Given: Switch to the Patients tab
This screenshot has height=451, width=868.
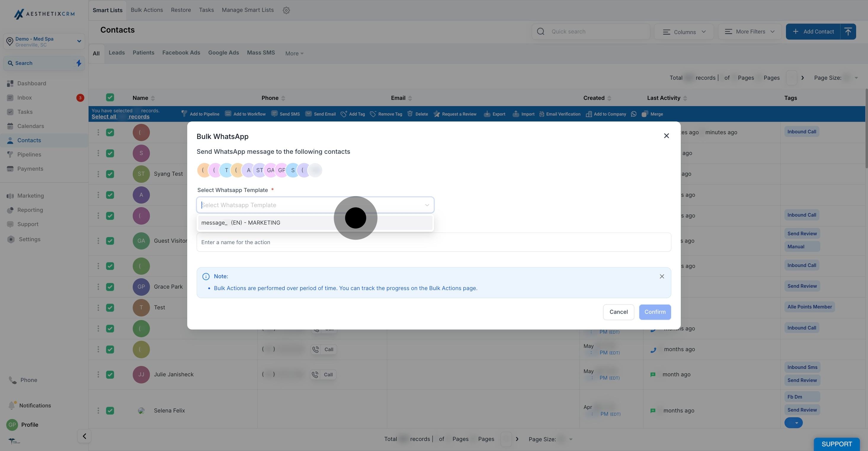Looking at the screenshot, I should [x=143, y=52].
